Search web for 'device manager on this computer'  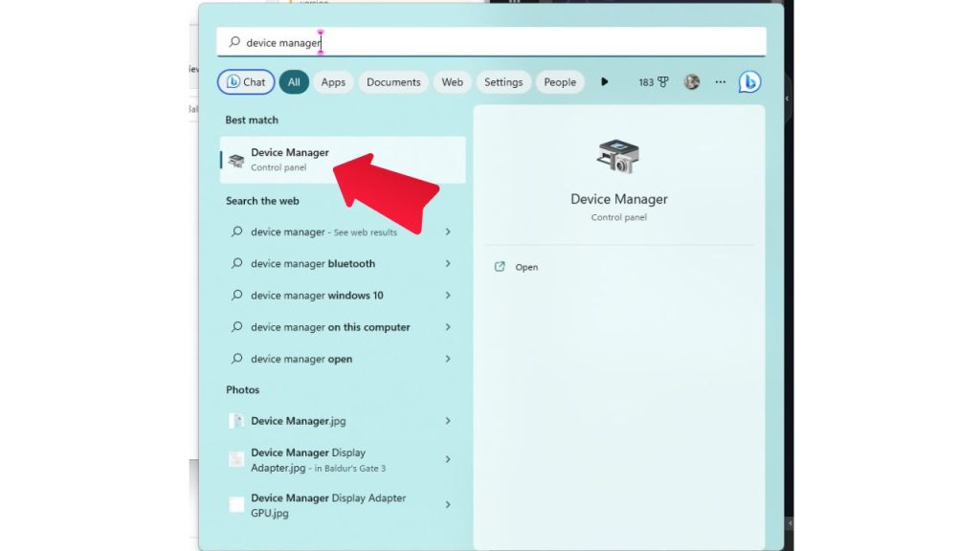click(x=342, y=327)
